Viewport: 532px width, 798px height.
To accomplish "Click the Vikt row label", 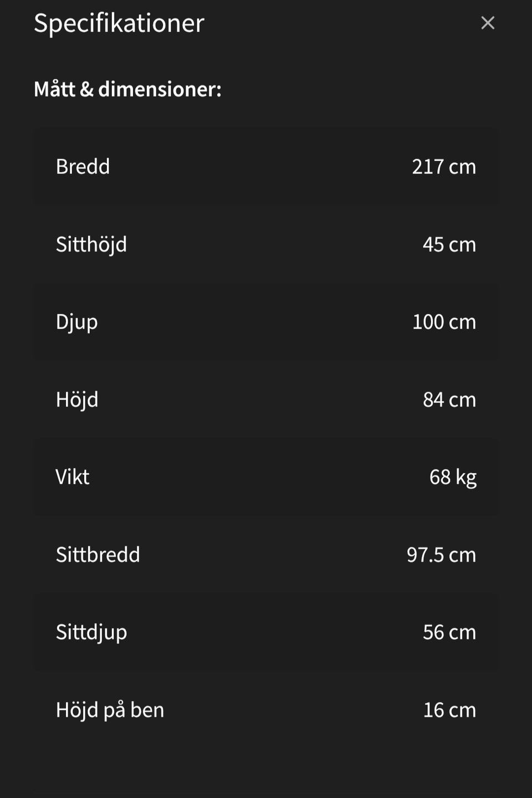I will coord(73,477).
